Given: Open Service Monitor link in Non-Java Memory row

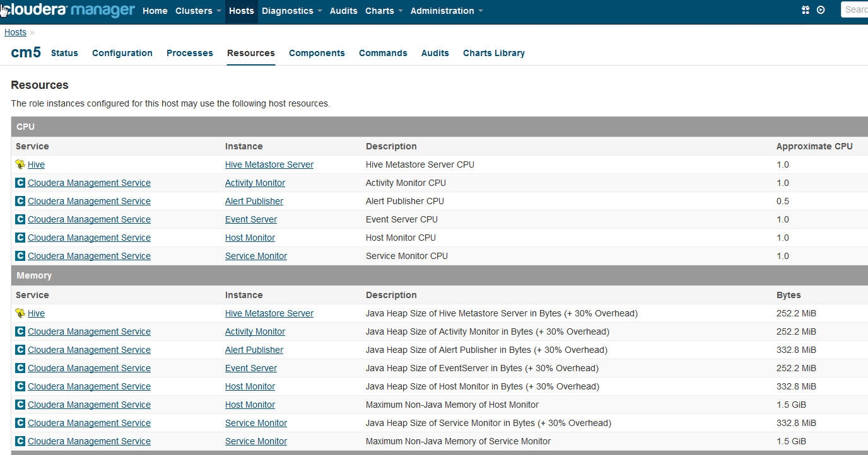Looking at the screenshot, I should point(256,441).
